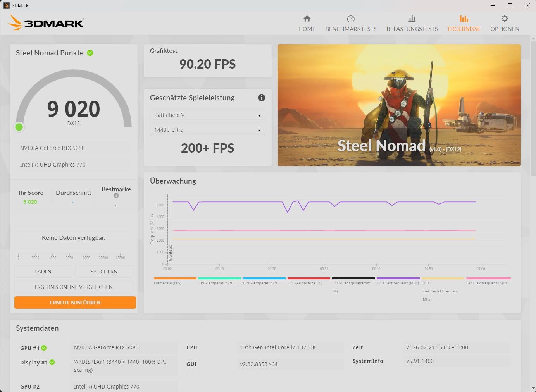Open the HOME tab

coord(307,23)
